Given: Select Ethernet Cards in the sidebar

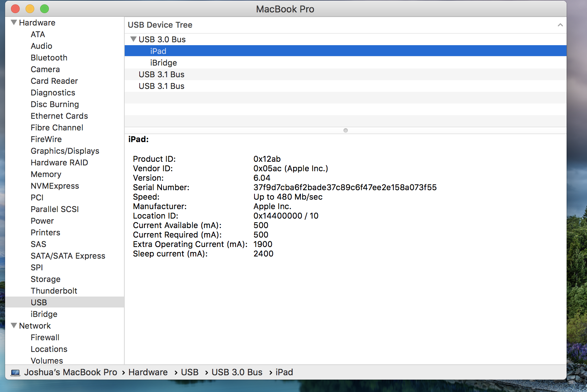Looking at the screenshot, I should click(59, 116).
